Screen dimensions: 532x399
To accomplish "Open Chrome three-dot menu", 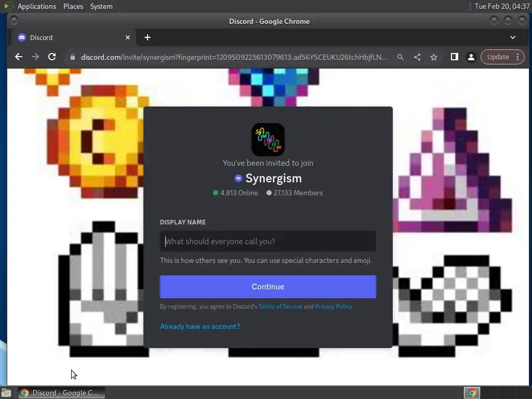I will click(x=518, y=57).
